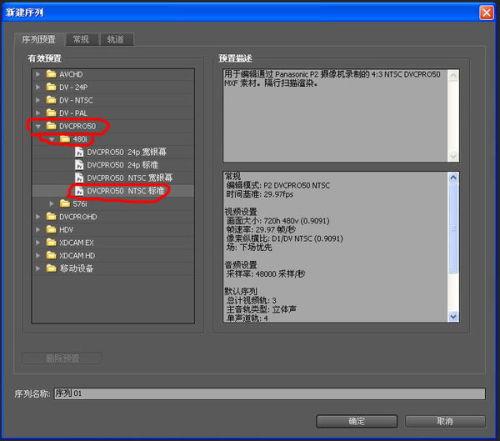Select the XDCAM HD folder label

coord(77,255)
